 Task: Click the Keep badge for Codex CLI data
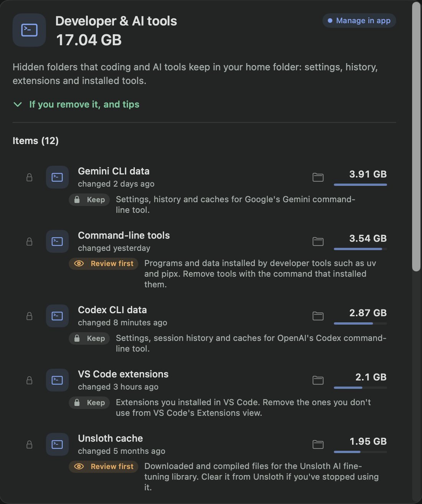click(89, 338)
